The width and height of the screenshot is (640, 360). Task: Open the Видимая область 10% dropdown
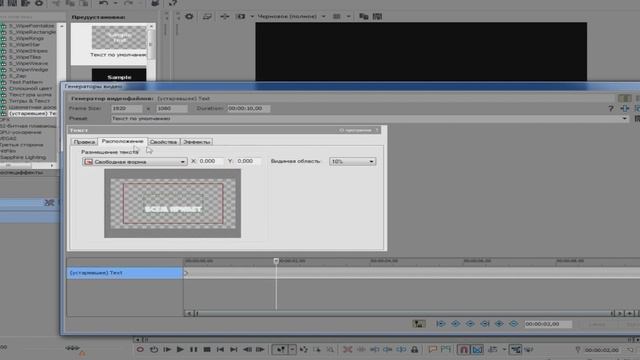pyautogui.click(x=352, y=162)
